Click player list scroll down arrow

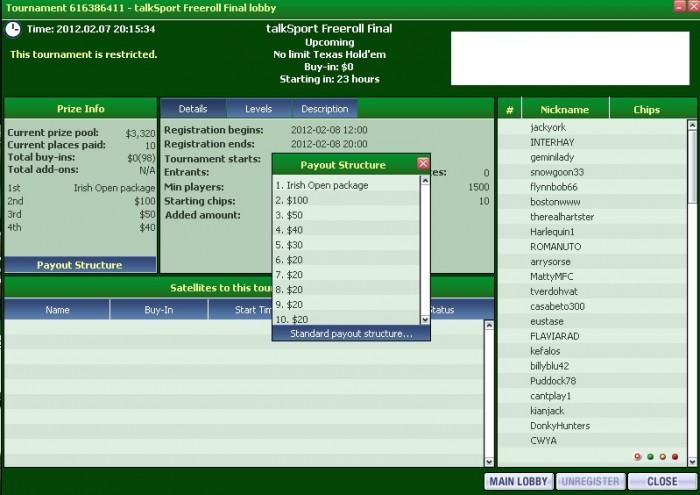click(692, 462)
